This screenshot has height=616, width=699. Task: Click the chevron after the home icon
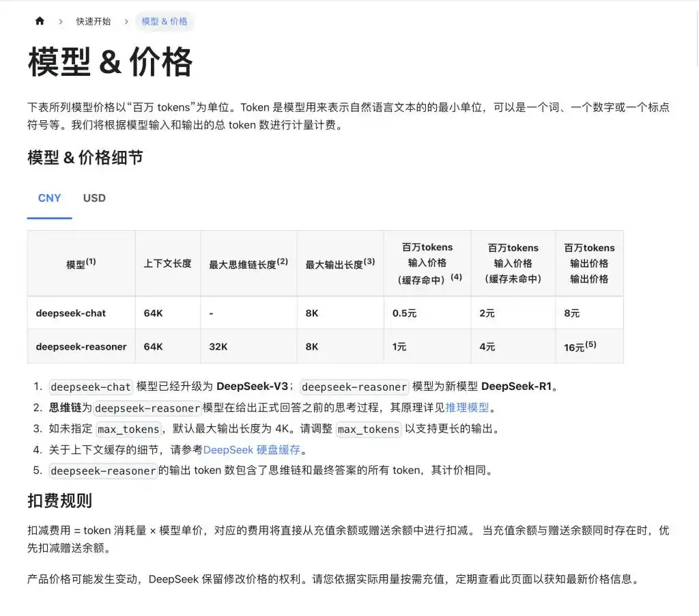click(60, 21)
